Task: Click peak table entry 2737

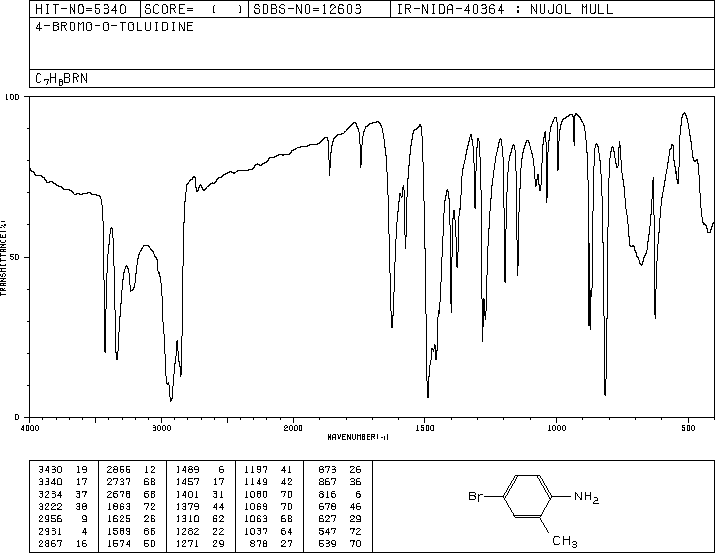Action: click(x=119, y=482)
